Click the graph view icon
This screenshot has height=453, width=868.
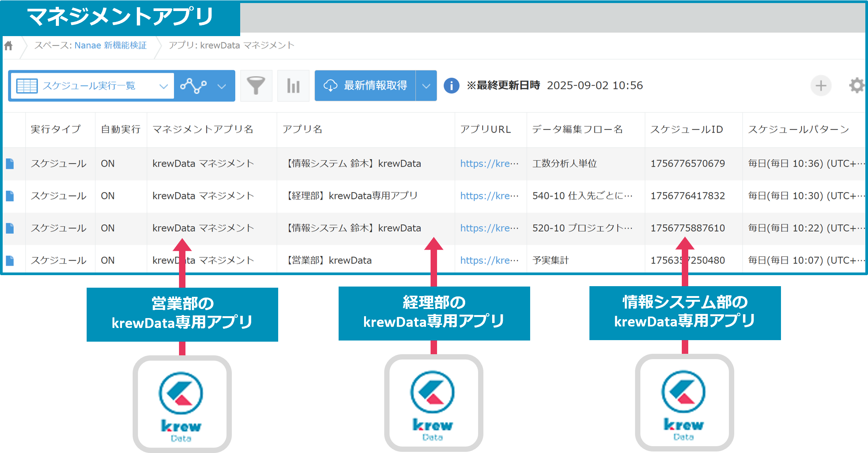point(193,86)
